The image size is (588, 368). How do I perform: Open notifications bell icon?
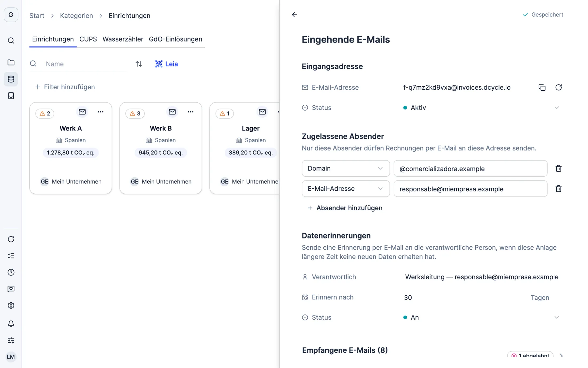tap(11, 324)
